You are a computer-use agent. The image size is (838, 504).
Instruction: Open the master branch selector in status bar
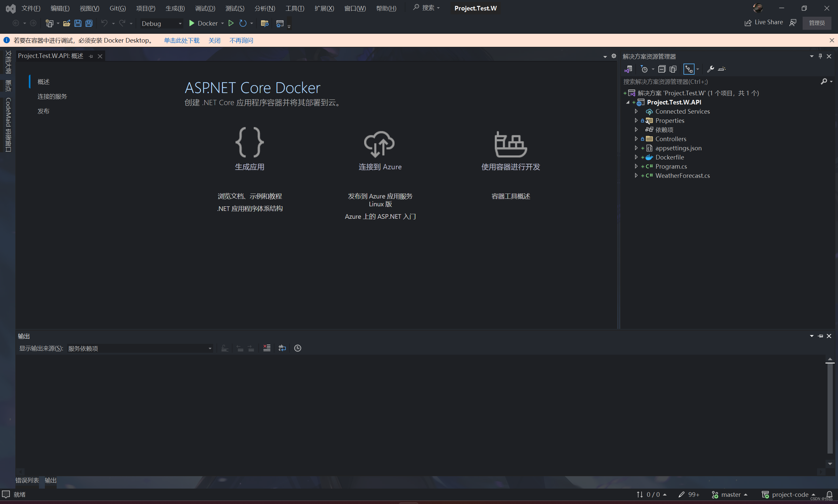tap(729, 495)
